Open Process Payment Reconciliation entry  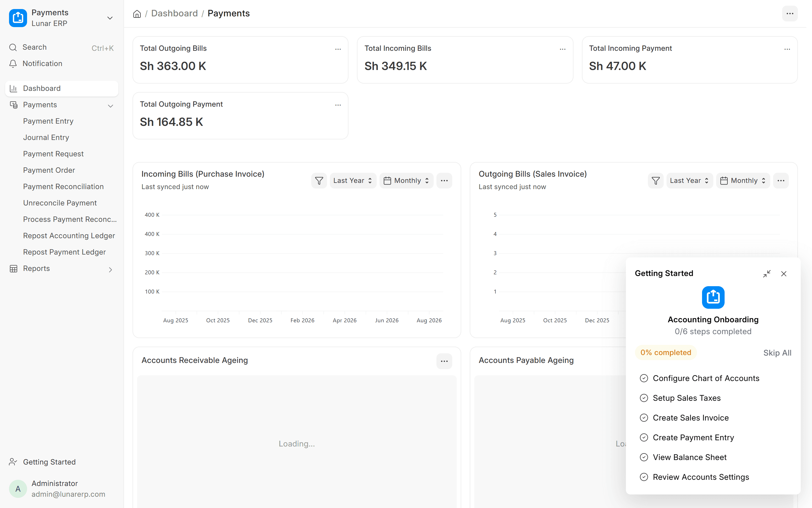[70, 219]
